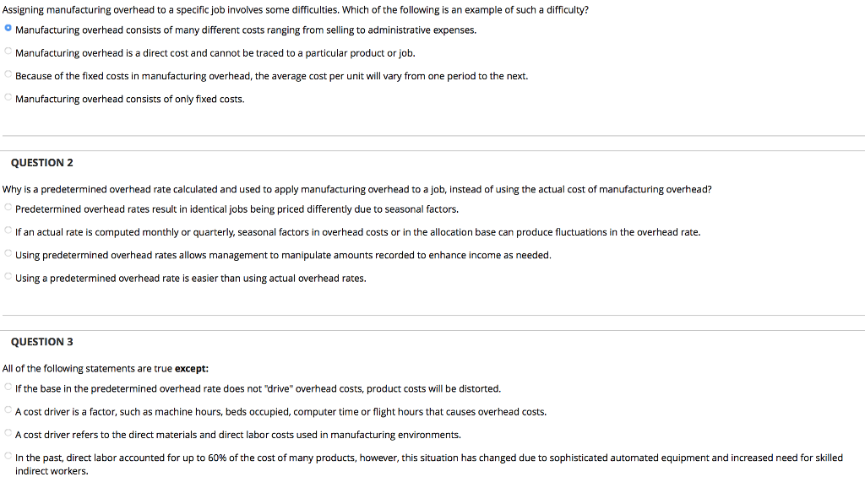
Task: Select the option about cost driver referring to direct materials
Action: (x=8, y=434)
